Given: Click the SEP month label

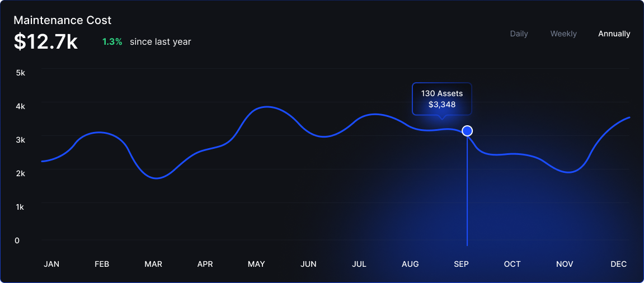Looking at the screenshot, I should coord(461,264).
